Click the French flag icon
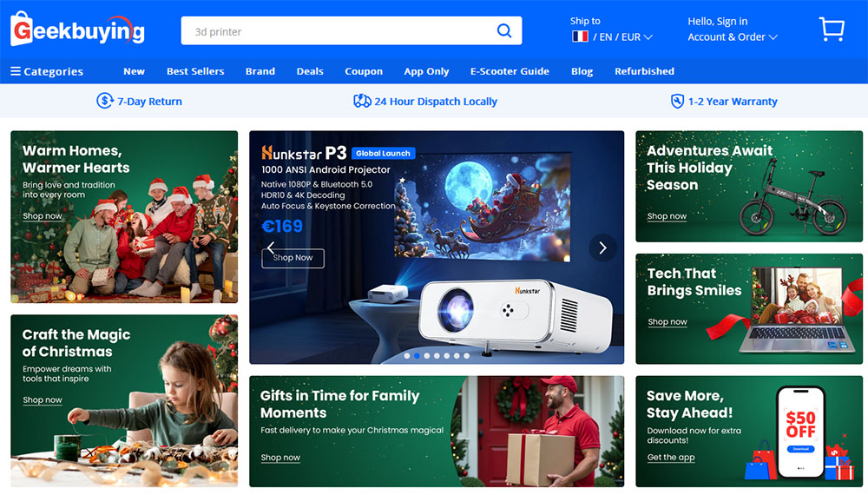 (x=580, y=36)
